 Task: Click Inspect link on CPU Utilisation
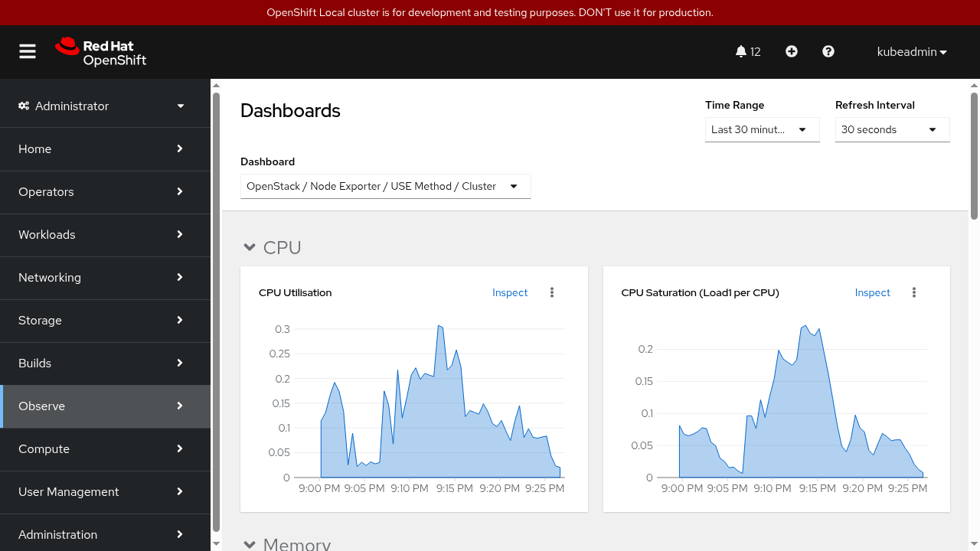[x=510, y=292]
